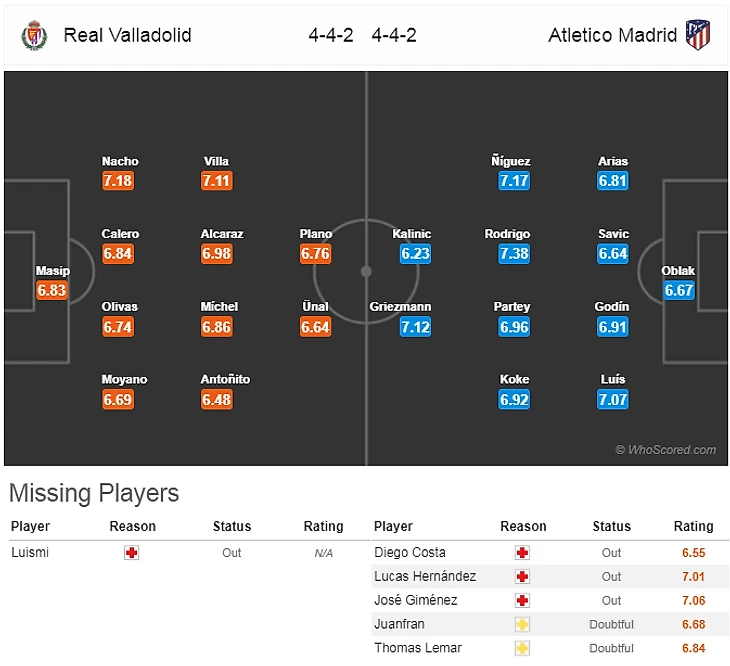This screenshot has width=730, height=666.
Task: Click Masip's 6.83 rating badge
Action: click(x=51, y=291)
